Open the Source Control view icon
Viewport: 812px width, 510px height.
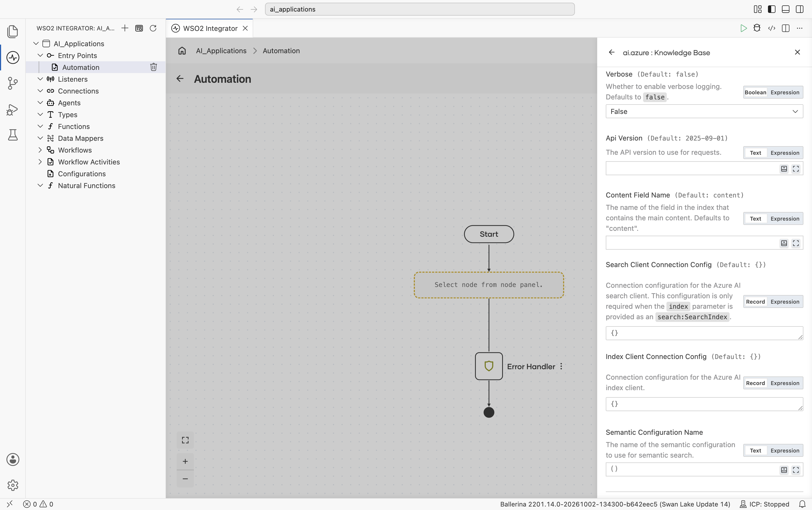pos(13,83)
